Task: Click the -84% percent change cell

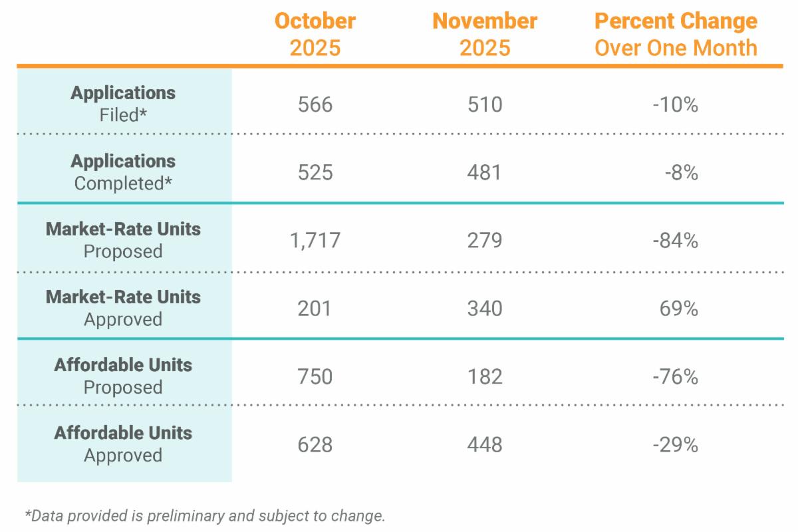Action: (x=676, y=241)
